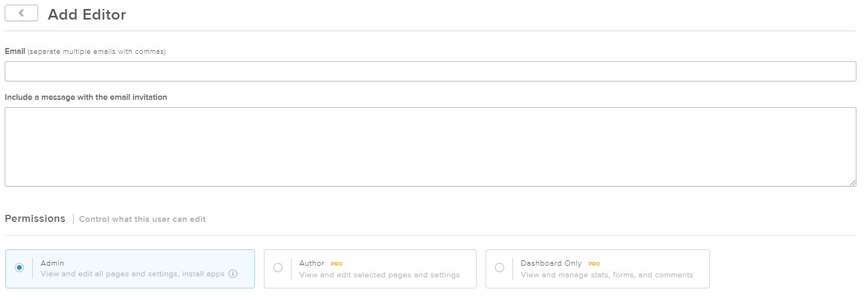The width and height of the screenshot is (868, 300).
Task: Click the PRO badge beside Author
Action: (336, 264)
